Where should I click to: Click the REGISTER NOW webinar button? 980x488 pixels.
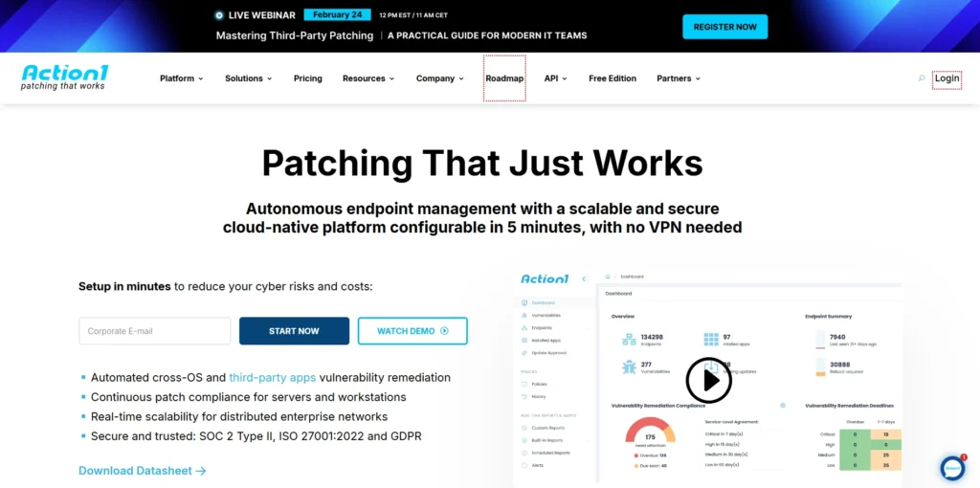click(725, 27)
